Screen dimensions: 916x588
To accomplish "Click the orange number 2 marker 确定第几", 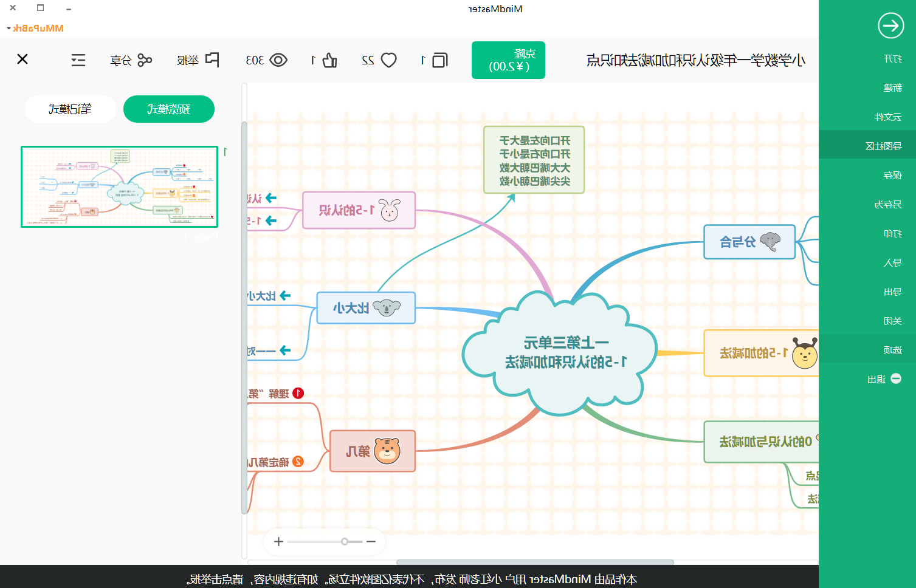I will (x=298, y=462).
